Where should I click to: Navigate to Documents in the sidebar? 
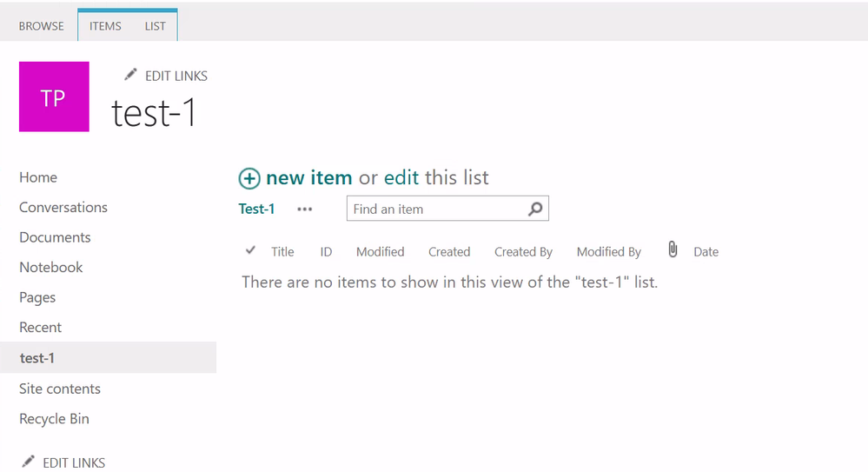(x=55, y=237)
